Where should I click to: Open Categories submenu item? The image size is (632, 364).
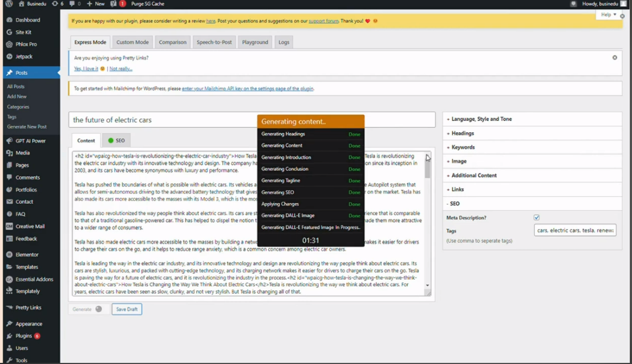(18, 107)
